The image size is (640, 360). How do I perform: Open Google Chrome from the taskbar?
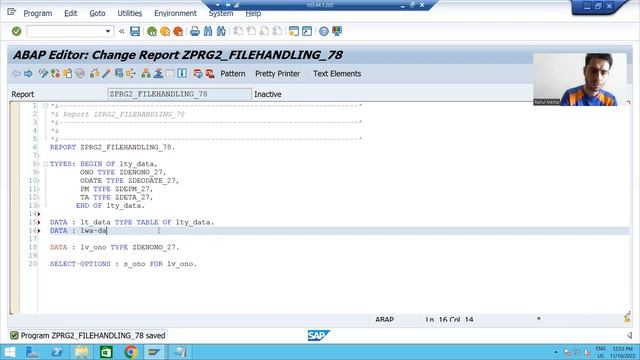click(x=131, y=352)
